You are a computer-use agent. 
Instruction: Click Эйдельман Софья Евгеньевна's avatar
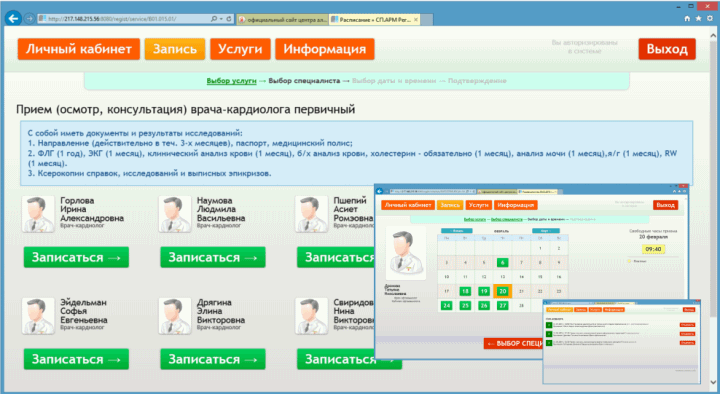pos(38,316)
